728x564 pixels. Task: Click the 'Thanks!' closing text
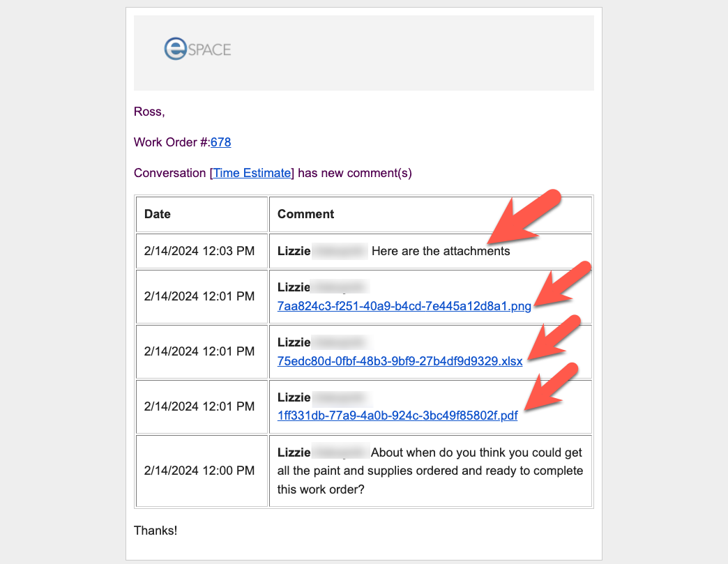(x=156, y=531)
